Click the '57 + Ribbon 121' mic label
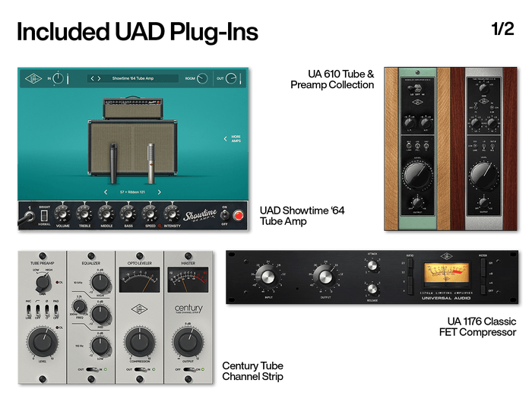 (132, 192)
